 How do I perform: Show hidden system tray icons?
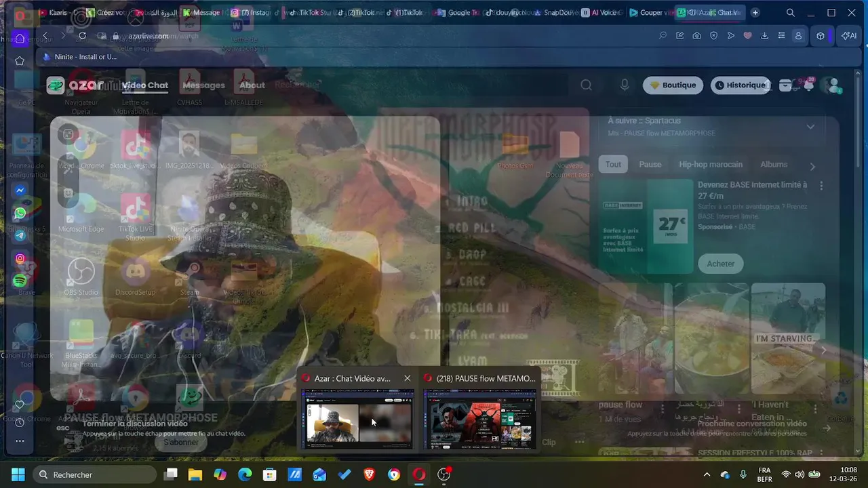coord(707,474)
